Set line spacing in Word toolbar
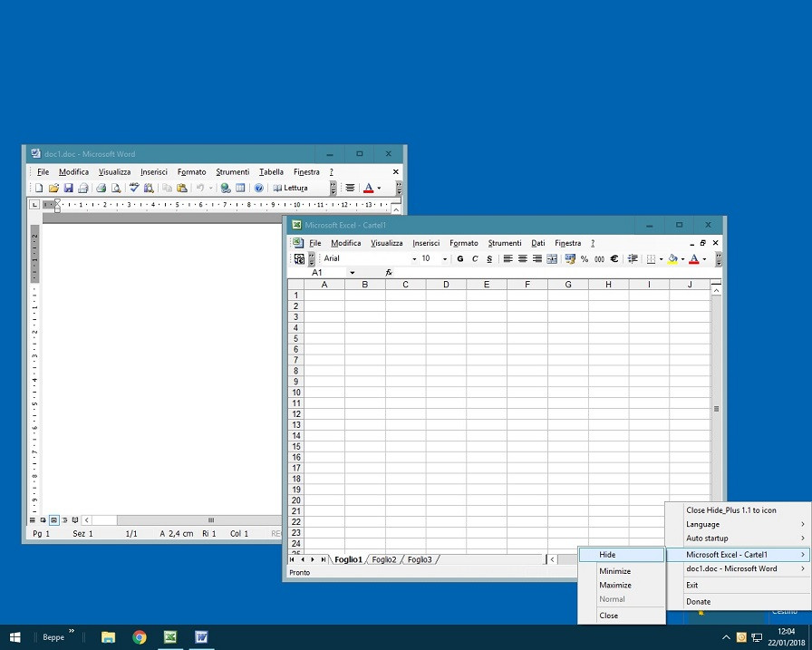This screenshot has height=650, width=812. pyautogui.click(x=350, y=188)
